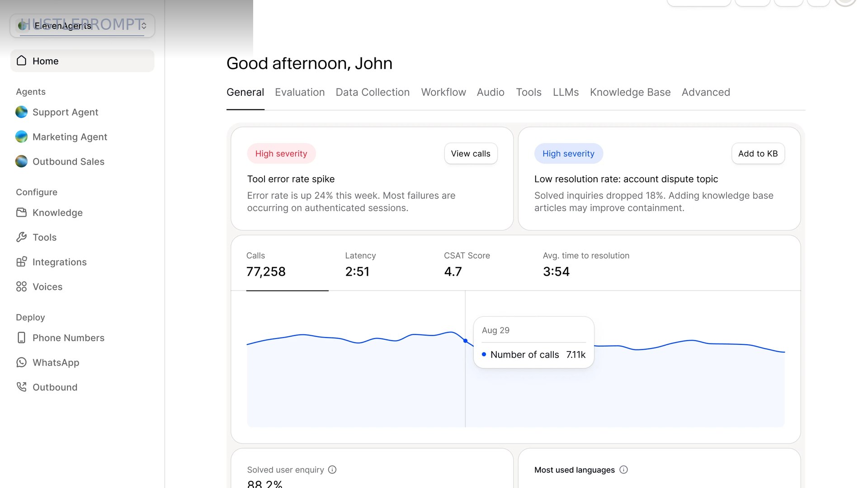The width and height of the screenshot is (868, 488).
Task: Open the LLMs tab
Action: pos(566,92)
